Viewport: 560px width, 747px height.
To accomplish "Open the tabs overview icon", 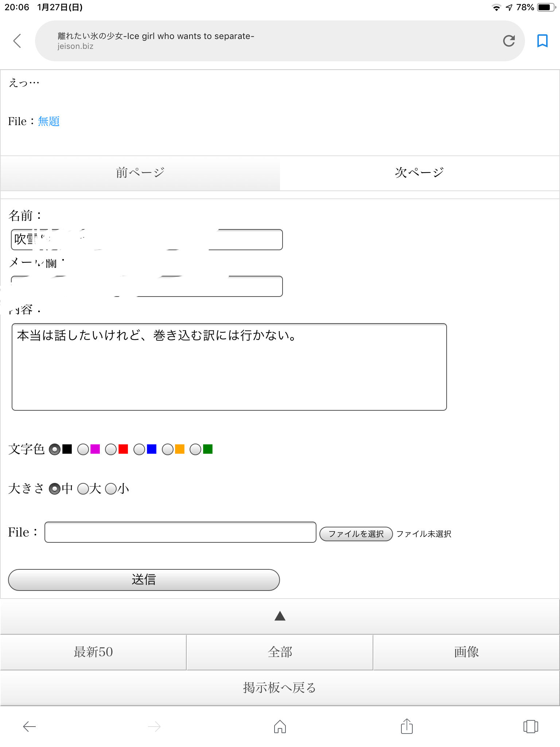I will [530, 726].
